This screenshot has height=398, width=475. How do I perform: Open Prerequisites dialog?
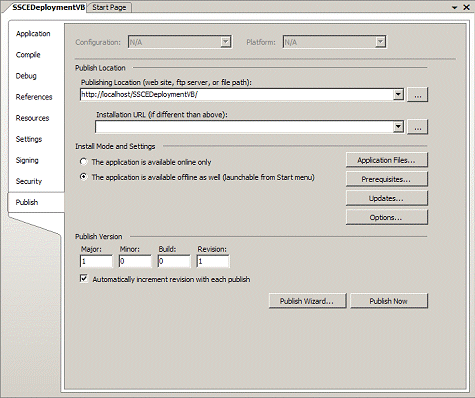coord(387,179)
